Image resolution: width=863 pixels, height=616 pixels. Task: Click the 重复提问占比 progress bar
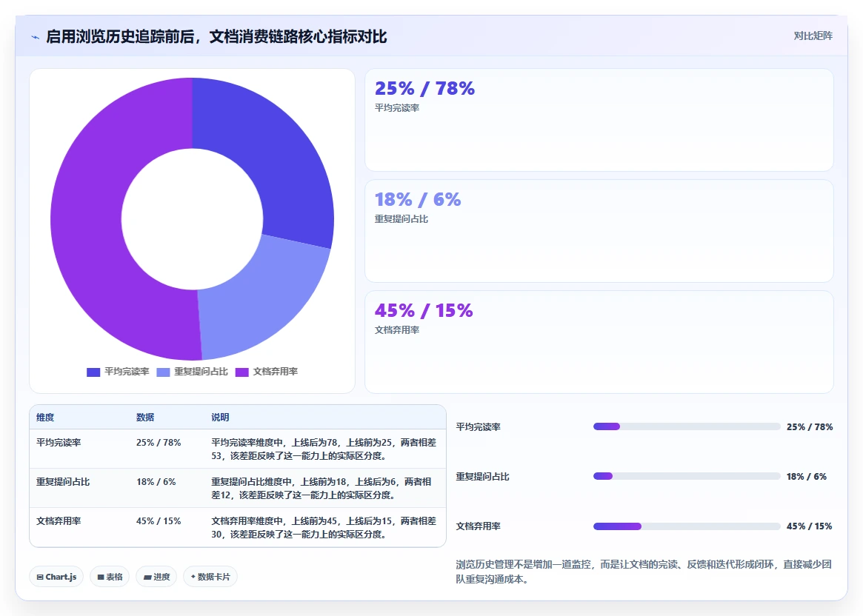(687, 476)
